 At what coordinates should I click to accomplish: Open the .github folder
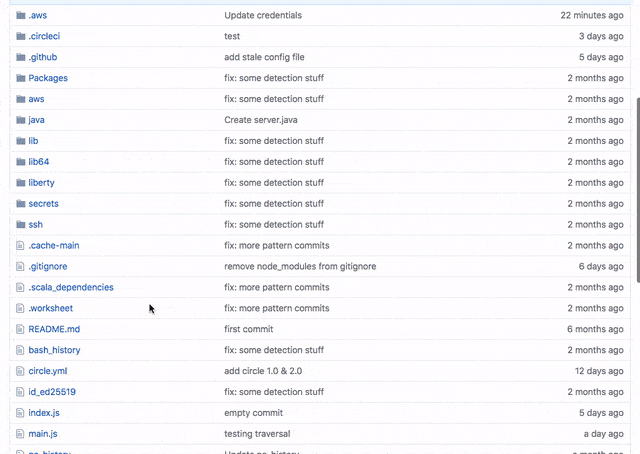[42, 57]
